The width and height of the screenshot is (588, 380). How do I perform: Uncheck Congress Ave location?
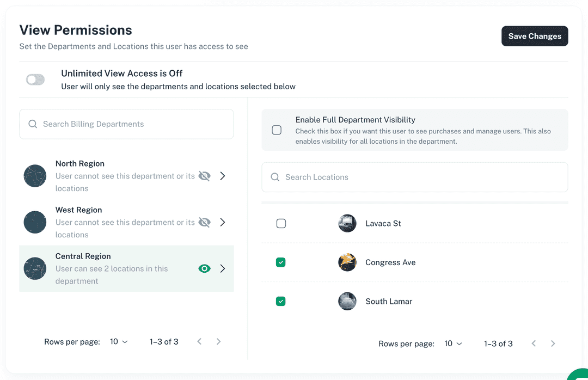[x=281, y=262]
